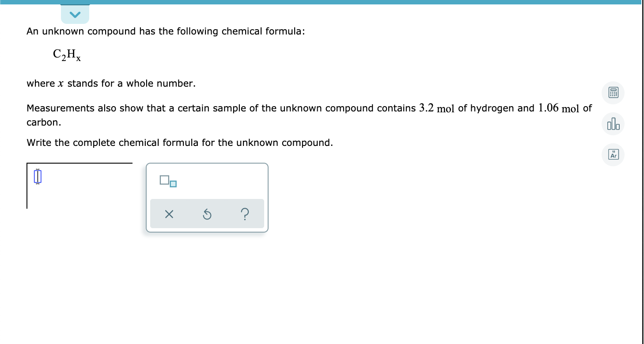Click the small blue subscript box
This screenshot has width=644, height=344.
tap(174, 184)
